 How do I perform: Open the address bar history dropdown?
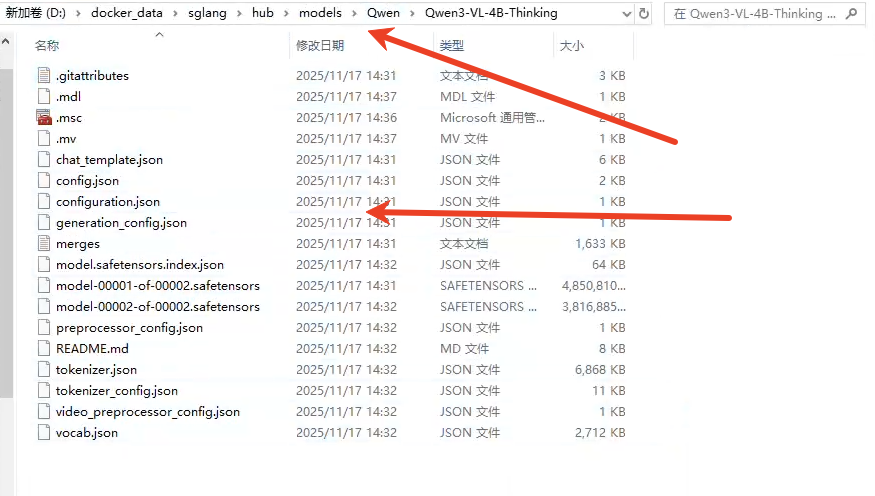627,14
